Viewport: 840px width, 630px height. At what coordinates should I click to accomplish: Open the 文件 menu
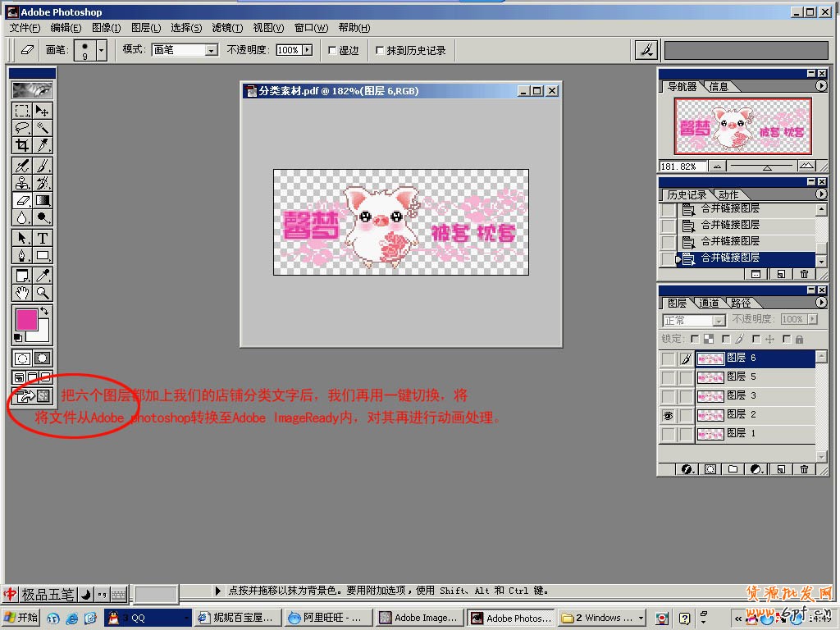tap(25, 28)
